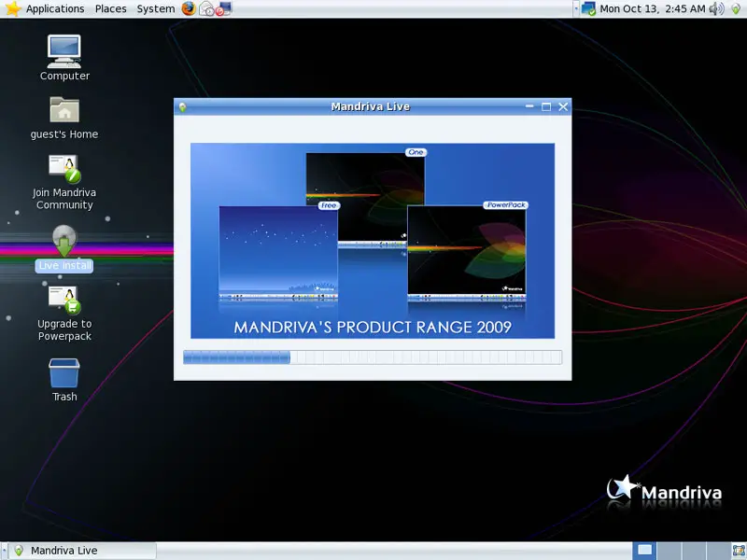This screenshot has width=747, height=560.
Task: Open the Applications menu
Action: [55, 8]
